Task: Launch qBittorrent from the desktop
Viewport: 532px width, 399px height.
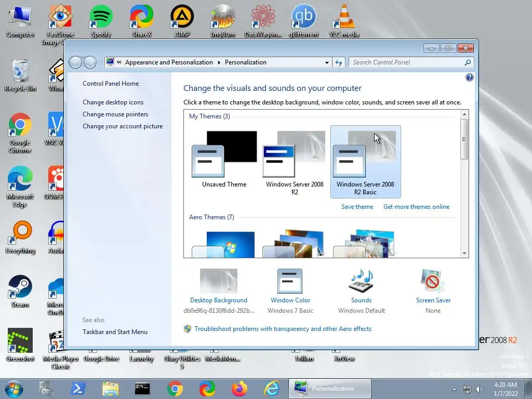Action: click(303, 22)
